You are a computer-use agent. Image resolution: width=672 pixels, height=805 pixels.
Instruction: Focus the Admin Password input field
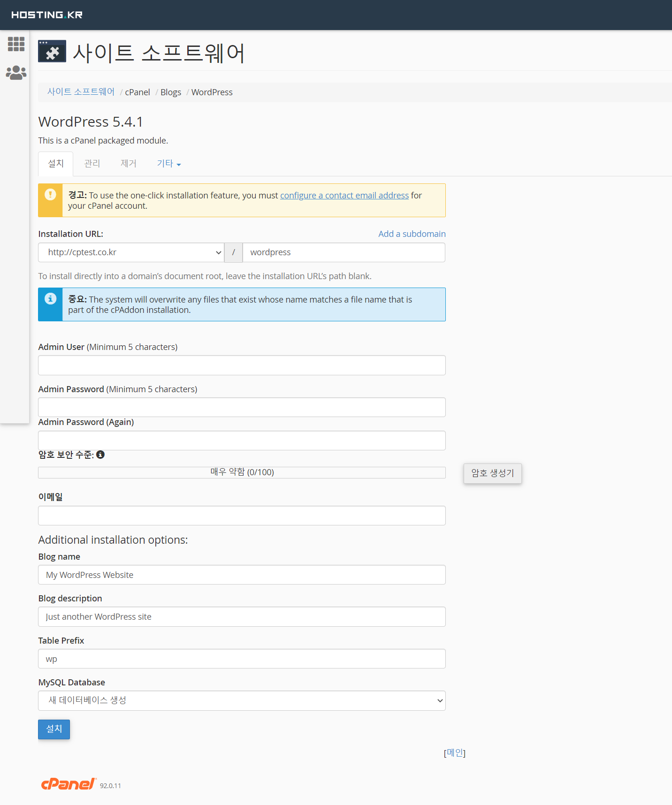(242, 407)
